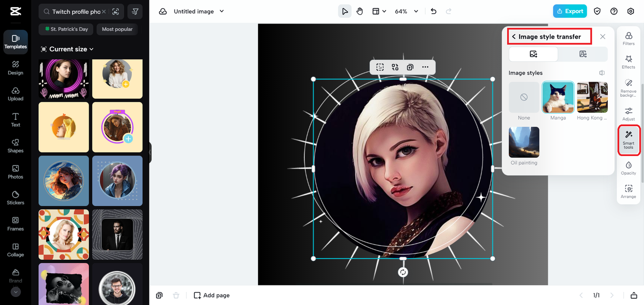
Task: Open Remove background tool
Action: click(628, 88)
